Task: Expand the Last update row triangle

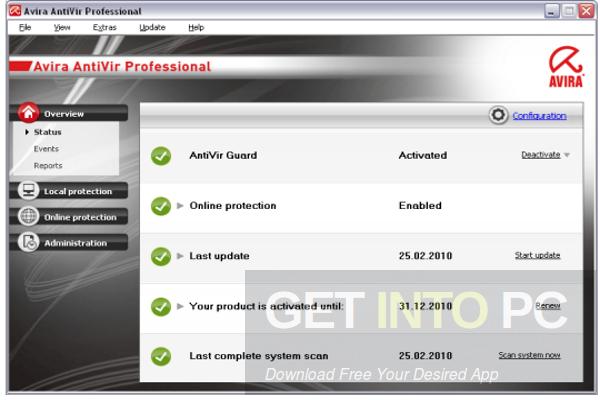Action: click(181, 256)
